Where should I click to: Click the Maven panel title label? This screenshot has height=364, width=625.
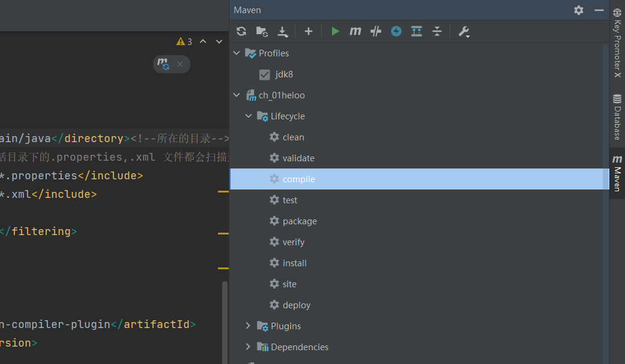point(247,10)
